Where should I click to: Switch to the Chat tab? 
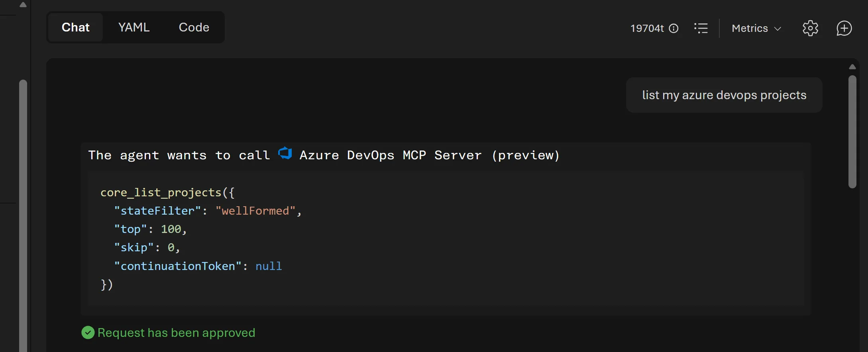75,27
